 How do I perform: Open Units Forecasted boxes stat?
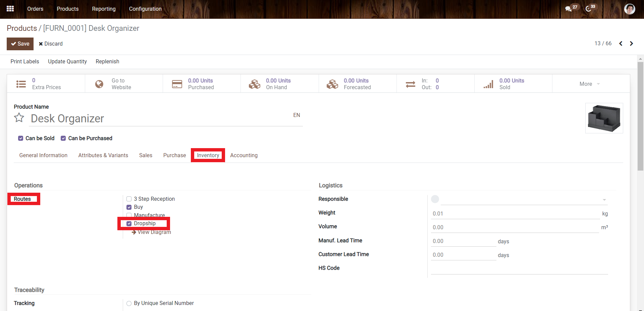357,84
